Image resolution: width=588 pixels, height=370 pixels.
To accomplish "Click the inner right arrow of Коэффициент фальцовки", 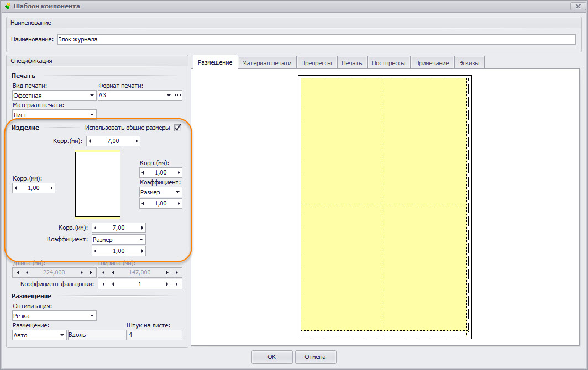I will 167,284.
